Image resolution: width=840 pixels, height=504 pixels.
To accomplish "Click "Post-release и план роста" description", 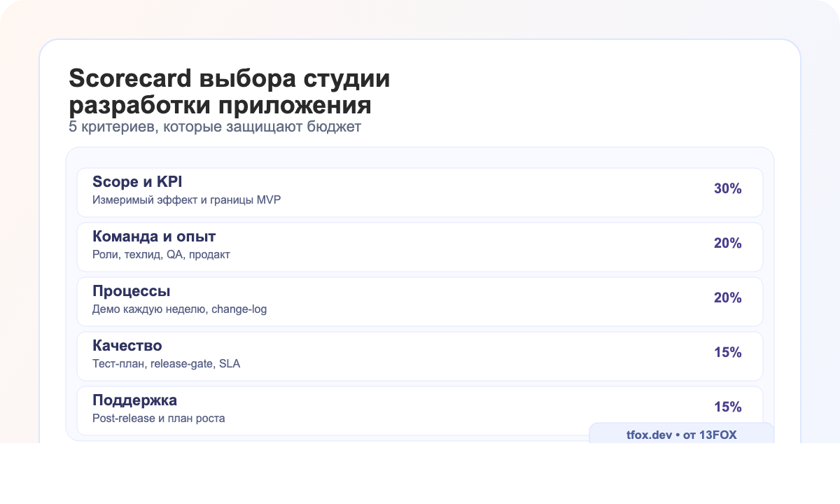I will tap(159, 419).
